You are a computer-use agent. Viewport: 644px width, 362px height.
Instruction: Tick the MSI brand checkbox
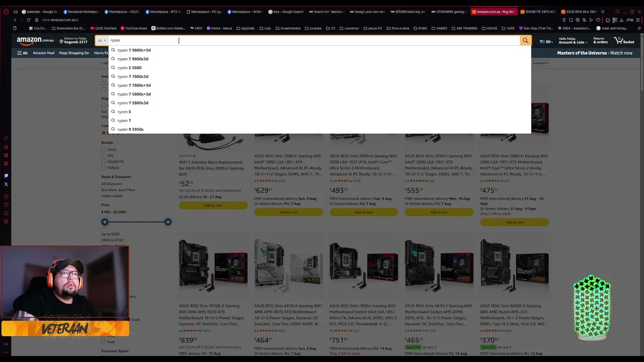[x=103, y=156]
